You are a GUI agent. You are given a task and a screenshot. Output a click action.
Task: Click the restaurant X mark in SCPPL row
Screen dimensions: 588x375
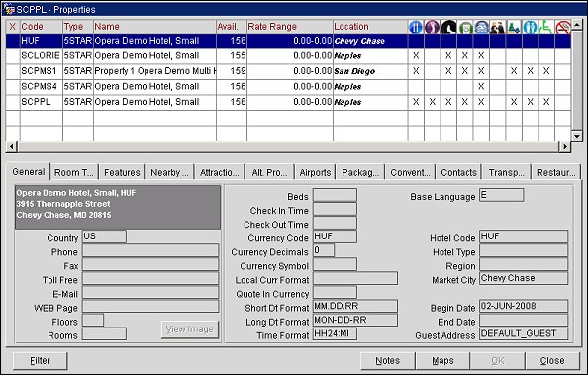[x=416, y=102]
